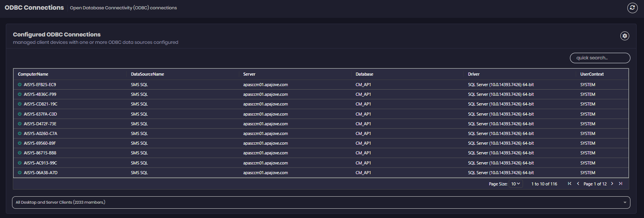Screen dimensions: 644x218
Task: Open the Page Size dropdown
Action: 515,184
